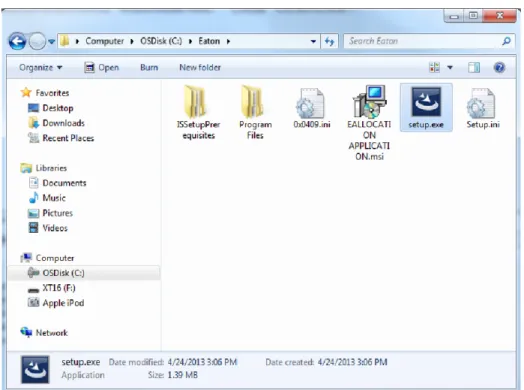Select Eaton in the address breadcrumb

coord(209,41)
